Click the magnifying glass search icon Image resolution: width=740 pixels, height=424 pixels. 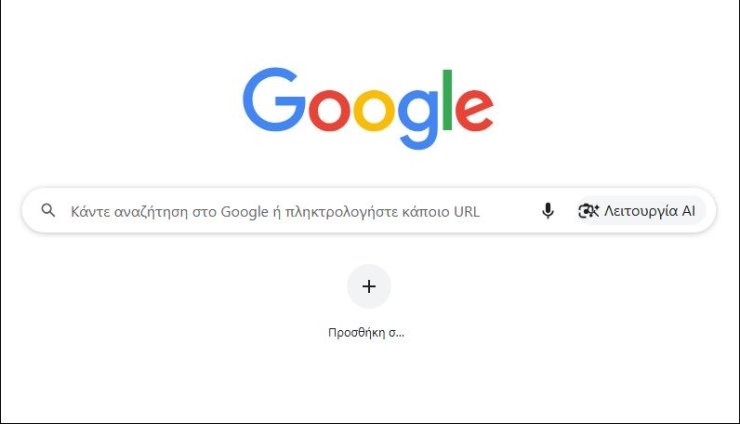point(48,211)
